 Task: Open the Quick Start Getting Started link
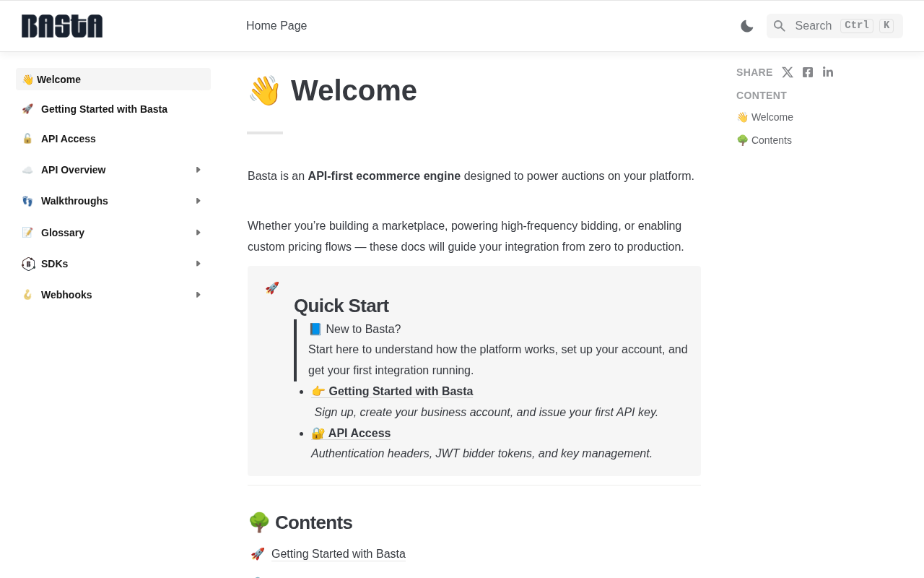400,392
